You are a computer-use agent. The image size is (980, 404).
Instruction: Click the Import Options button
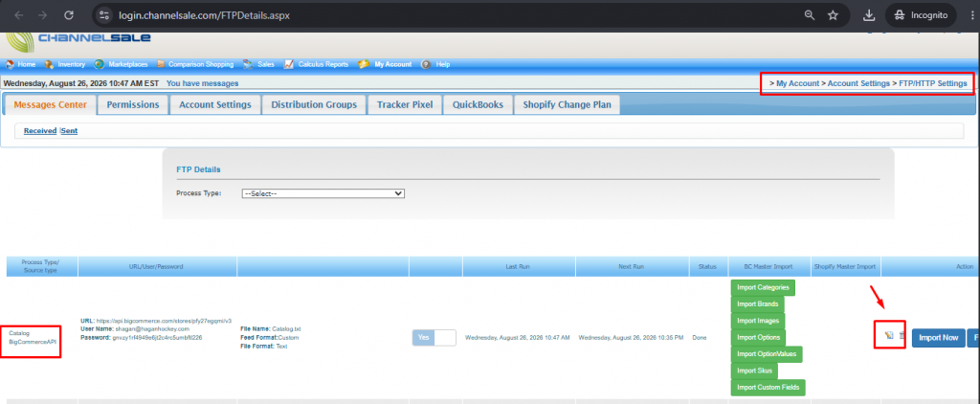(758, 337)
